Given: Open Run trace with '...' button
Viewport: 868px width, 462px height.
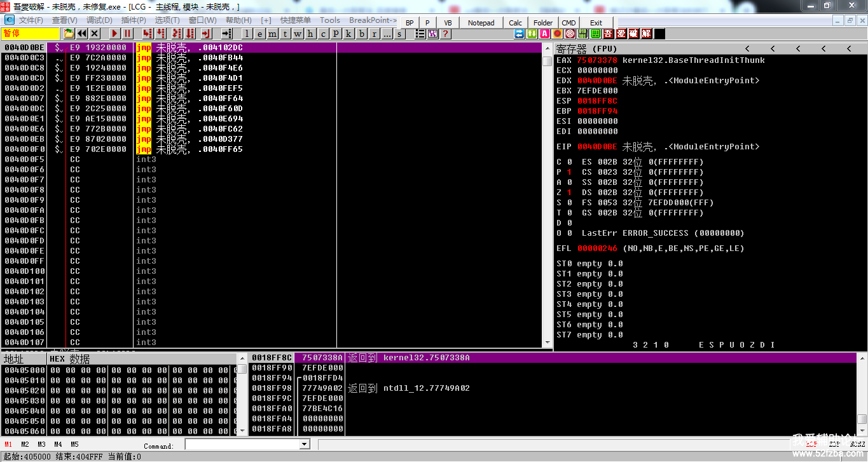Looking at the screenshot, I should click(387, 34).
